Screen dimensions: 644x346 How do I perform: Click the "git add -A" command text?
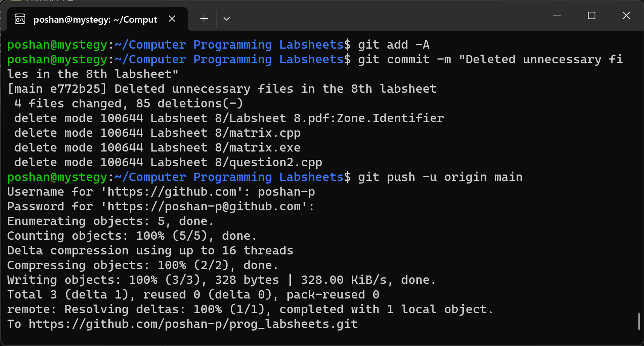pos(393,45)
